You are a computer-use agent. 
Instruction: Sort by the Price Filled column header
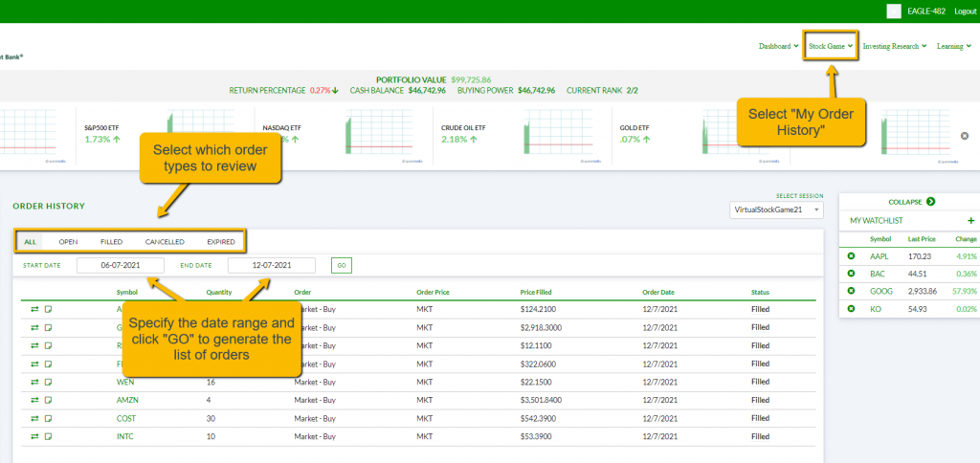(536, 292)
